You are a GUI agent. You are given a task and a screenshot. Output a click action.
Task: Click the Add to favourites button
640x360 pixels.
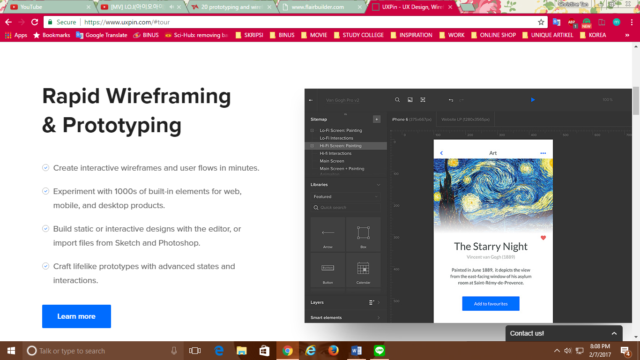(491, 304)
